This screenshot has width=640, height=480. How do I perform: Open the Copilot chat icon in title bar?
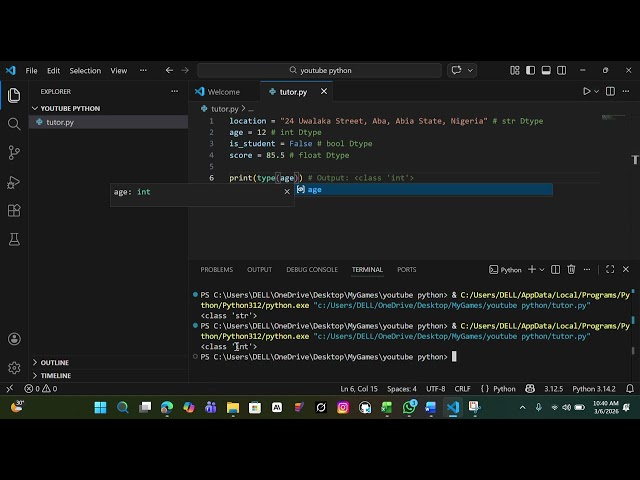click(x=456, y=70)
